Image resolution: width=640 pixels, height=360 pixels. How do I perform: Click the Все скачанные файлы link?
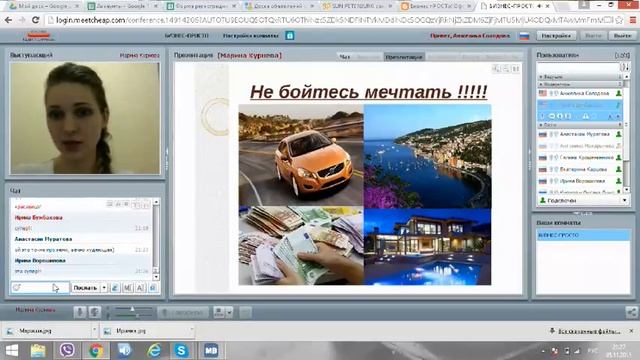589,331
